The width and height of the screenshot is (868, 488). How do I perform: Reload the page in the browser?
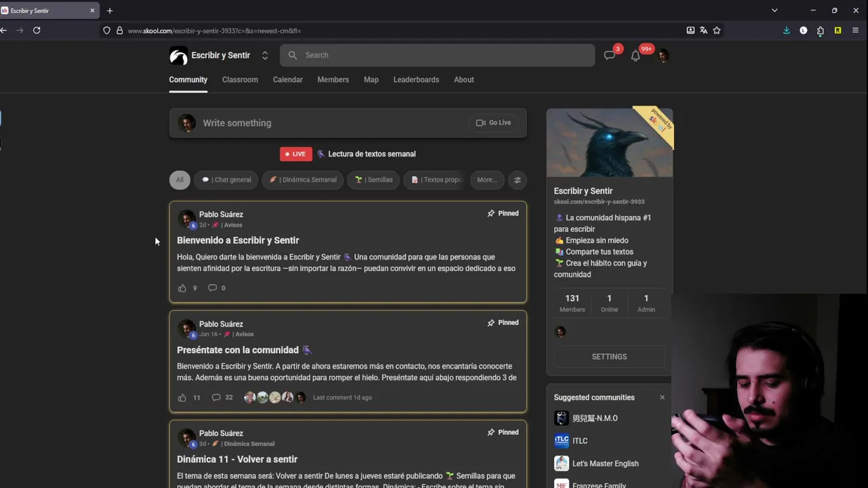point(37,30)
